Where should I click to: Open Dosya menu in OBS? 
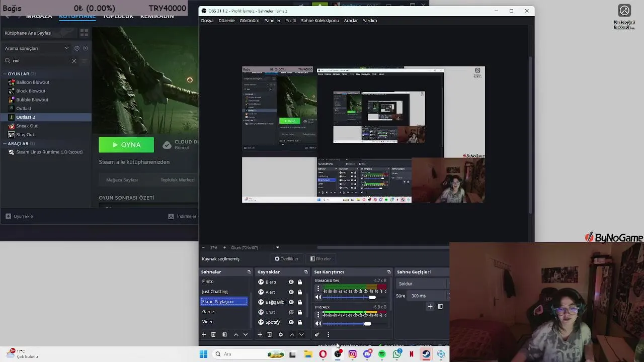(207, 21)
